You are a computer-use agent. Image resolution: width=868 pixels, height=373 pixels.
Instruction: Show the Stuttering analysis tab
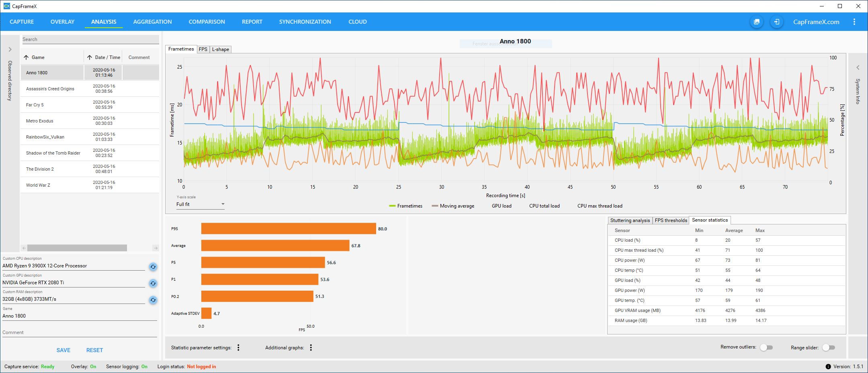pos(630,220)
